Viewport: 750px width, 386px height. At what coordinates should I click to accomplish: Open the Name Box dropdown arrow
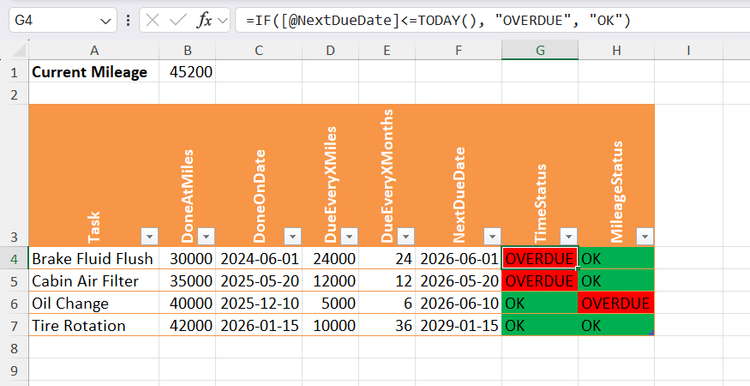coord(105,21)
